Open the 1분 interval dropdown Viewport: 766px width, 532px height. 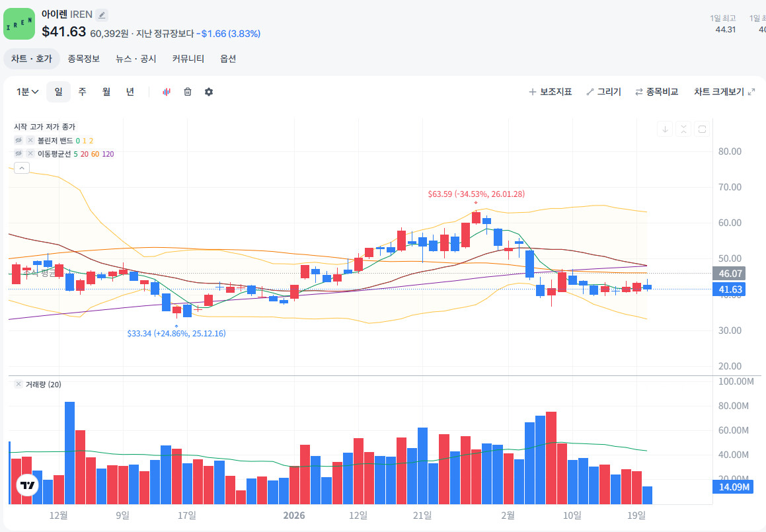[27, 92]
